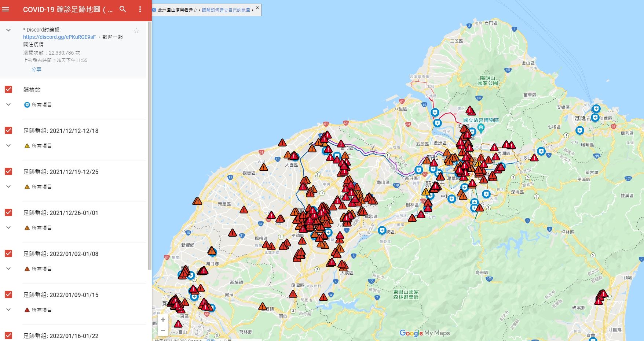Open 瞭解如何建立自己的地圖 link
Image resolution: width=644 pixels, height=341 pixels.
pyautogui.click(x=226, y=10)
